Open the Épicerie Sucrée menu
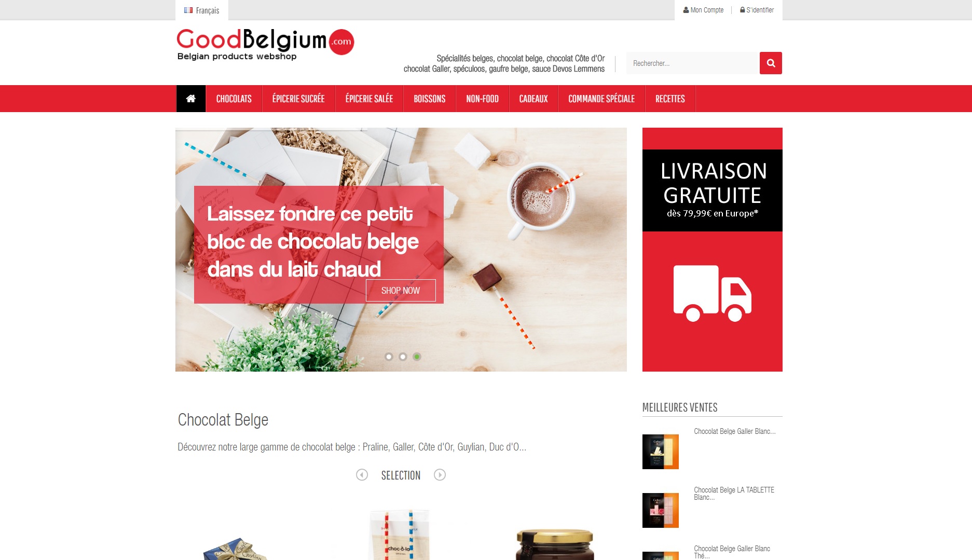Screen dimensions: 972x560 coord(298,99)
